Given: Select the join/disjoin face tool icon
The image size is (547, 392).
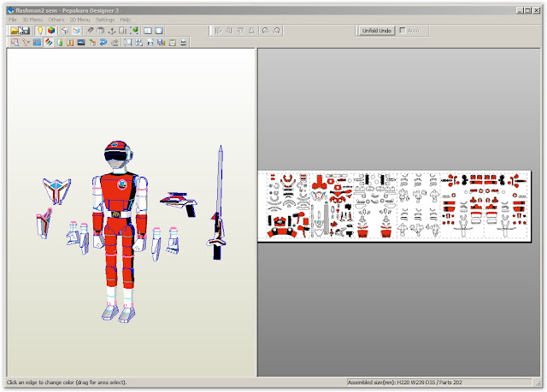Looking at the screenshot, I should 26,43.
